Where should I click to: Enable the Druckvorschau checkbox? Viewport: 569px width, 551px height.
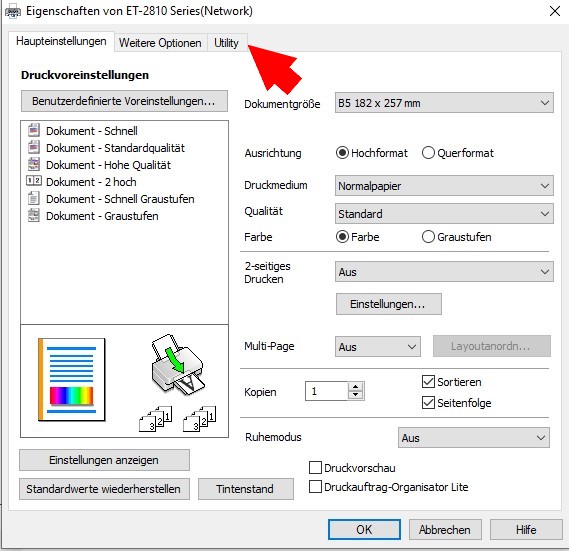point(315,468)
